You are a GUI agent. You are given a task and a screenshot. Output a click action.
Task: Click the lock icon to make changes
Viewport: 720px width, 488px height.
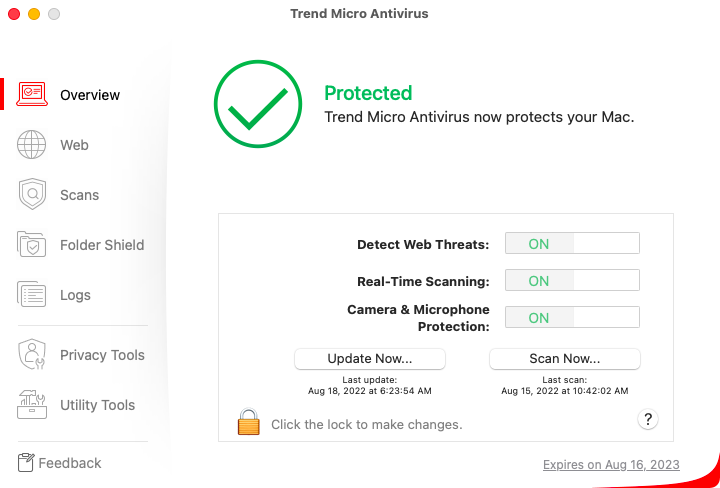click(x=248, y=422)
